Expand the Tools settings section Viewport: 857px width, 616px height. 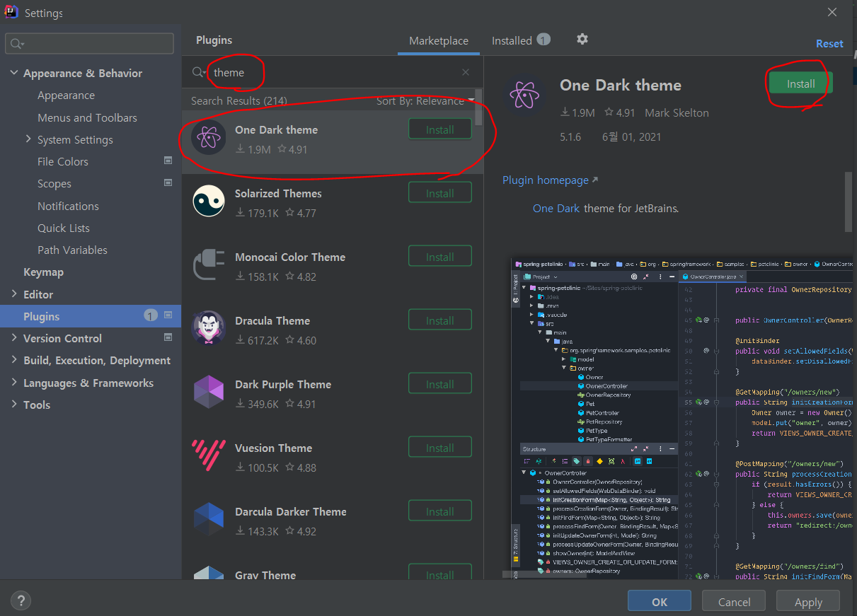14,405
